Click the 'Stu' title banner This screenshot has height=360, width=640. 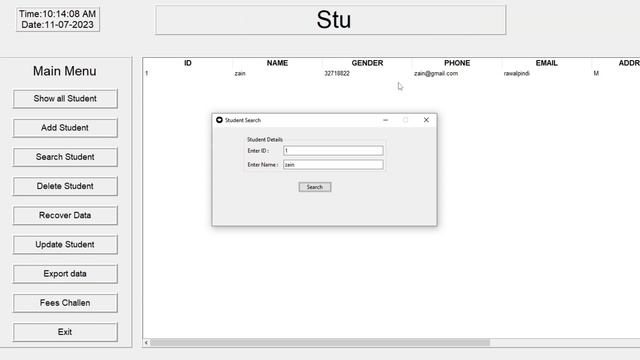331,20
